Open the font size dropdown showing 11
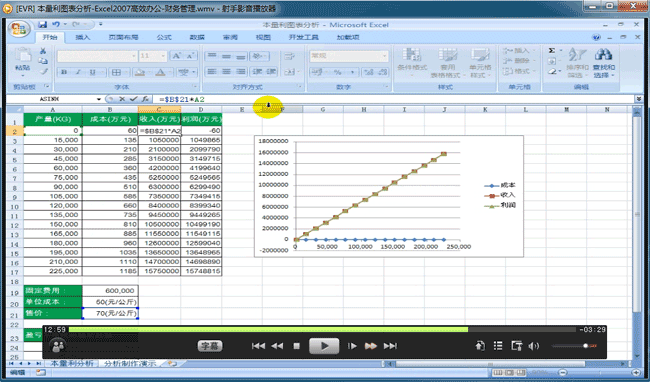Image resolution: width=650 pixels, height=382 pixels. 163,56
